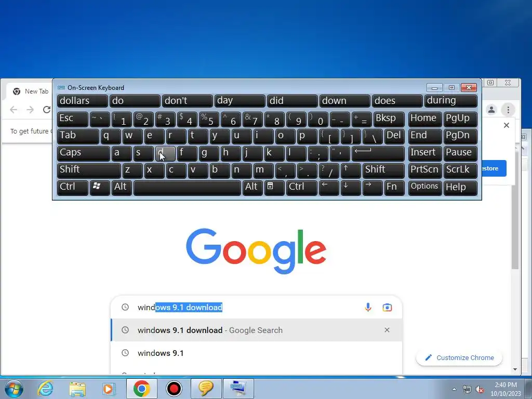Click the PgDn key

click(x=460, y=136)
